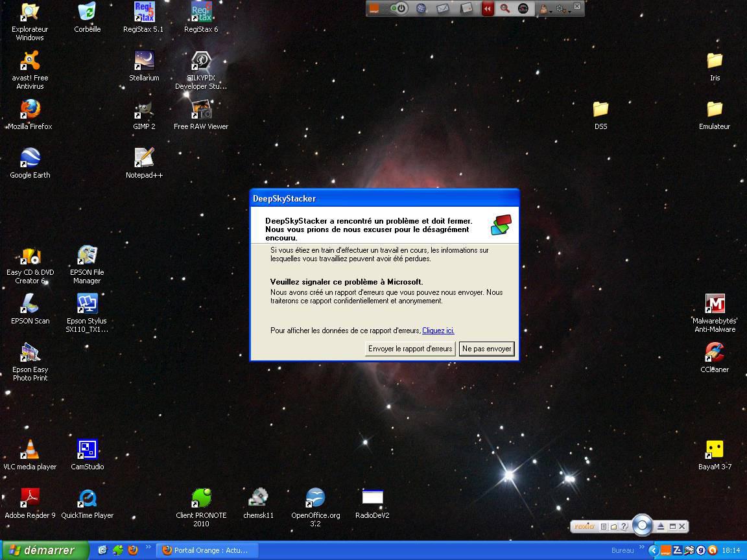Send the error report to Microsoft

point(410,349)
